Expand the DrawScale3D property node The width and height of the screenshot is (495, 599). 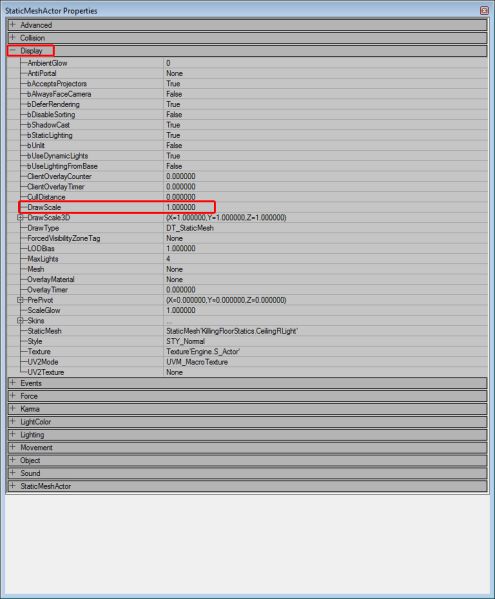click(x=20, y=217)
